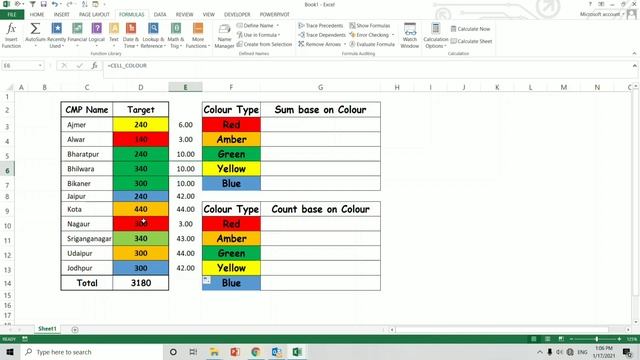Open the Windows Start menu
The height and width of the screenshot is (360, 640).
pos(10,352)
